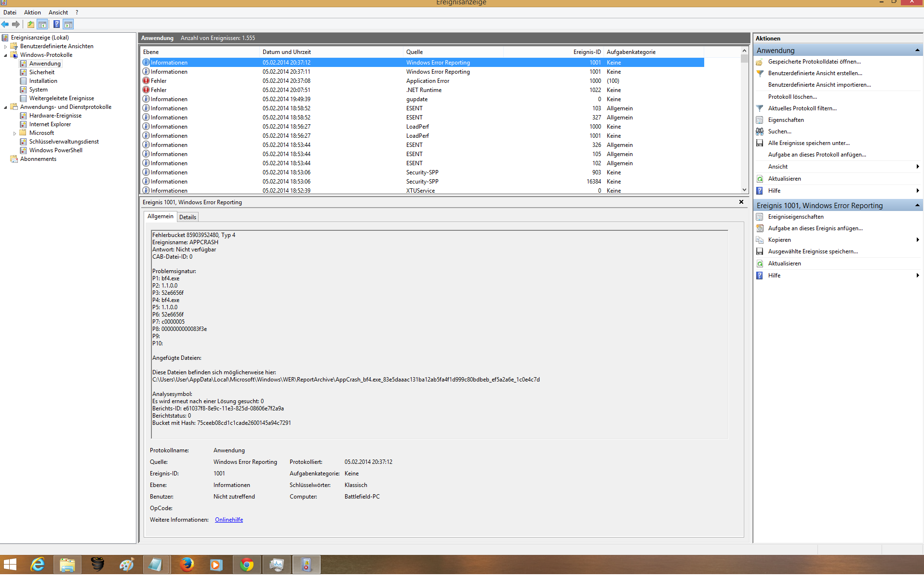Expand the Microsoft folder in the tree
The width and height of the screenshot is (924, 579).
click(15, 133)
